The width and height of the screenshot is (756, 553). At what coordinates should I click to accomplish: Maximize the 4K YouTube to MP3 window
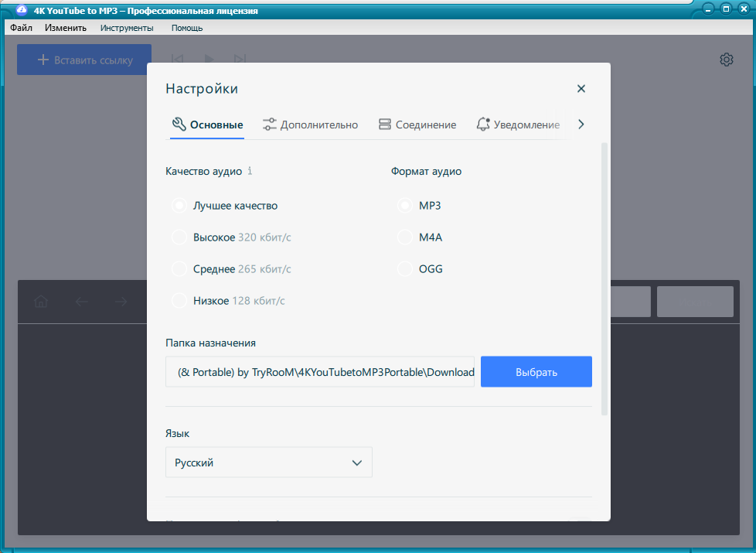click(x=726, y=9)
